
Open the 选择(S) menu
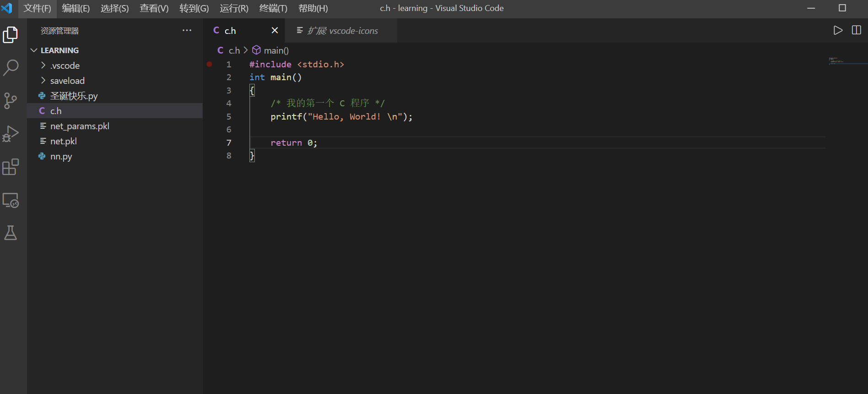point(115,8)
